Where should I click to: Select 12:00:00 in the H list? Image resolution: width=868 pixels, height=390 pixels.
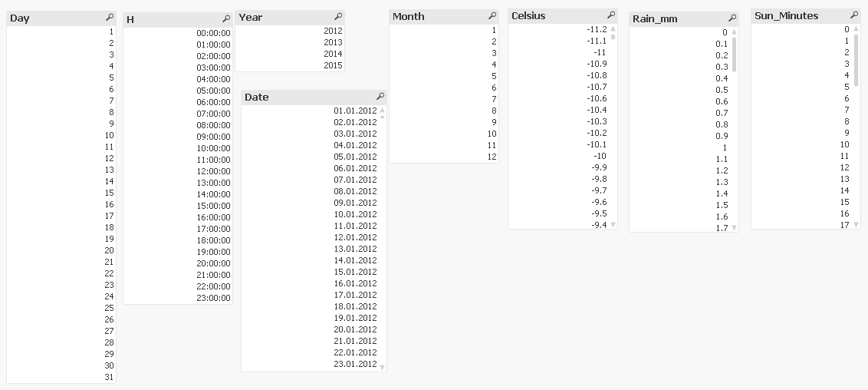(213, 171)
